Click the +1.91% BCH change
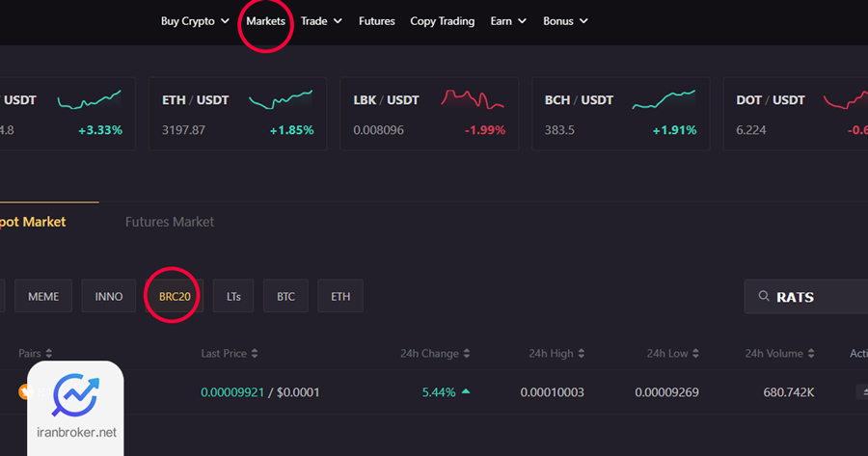 [x=674, y=130]
